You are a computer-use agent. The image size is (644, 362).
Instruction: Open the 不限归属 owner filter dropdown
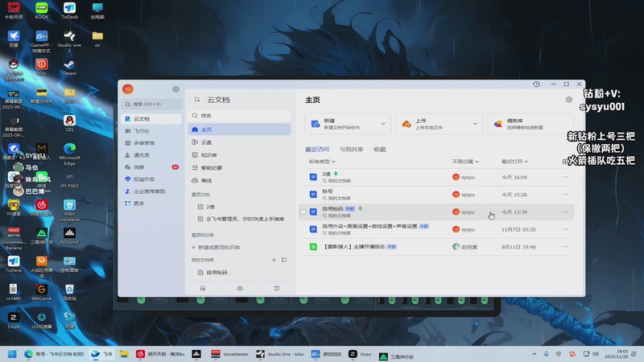tap(465, 162)
